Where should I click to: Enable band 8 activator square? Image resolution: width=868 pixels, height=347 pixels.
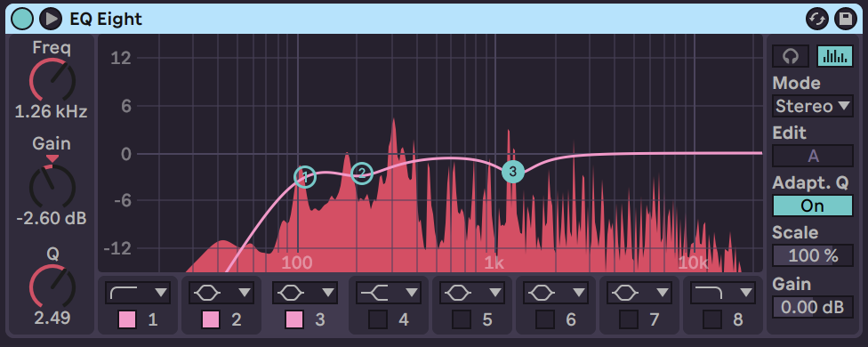pyautogui.click(x=712, y=319)
